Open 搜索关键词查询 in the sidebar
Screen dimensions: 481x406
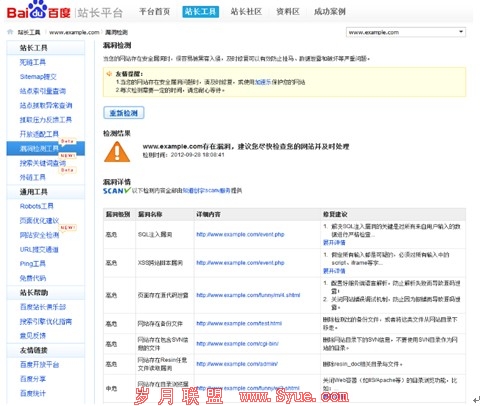pos(43,163)
